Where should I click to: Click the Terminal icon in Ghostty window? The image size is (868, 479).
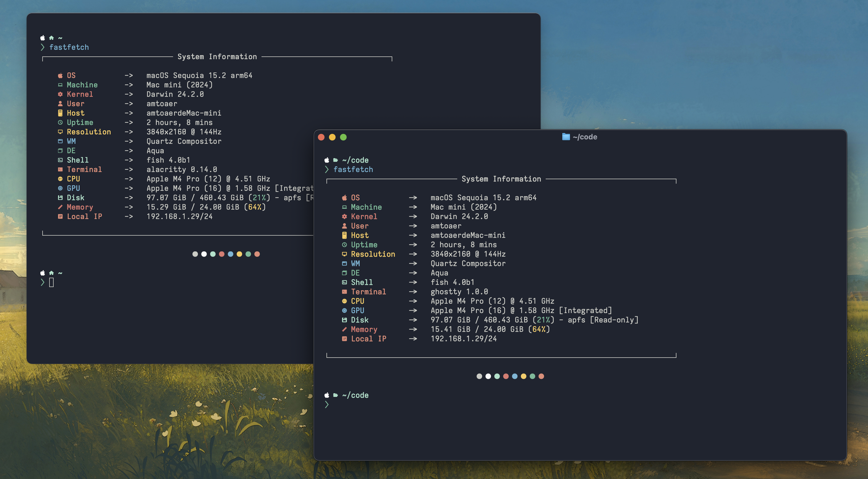344,292
